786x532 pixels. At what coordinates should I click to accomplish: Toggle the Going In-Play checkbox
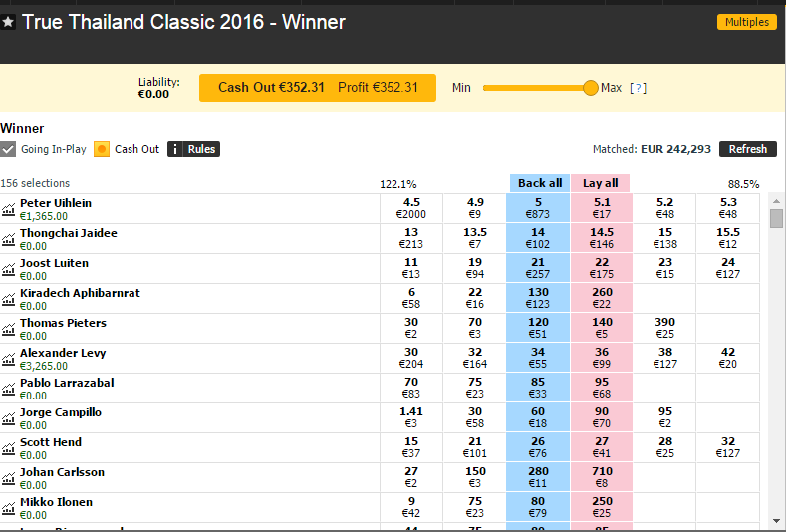(8, 149)
